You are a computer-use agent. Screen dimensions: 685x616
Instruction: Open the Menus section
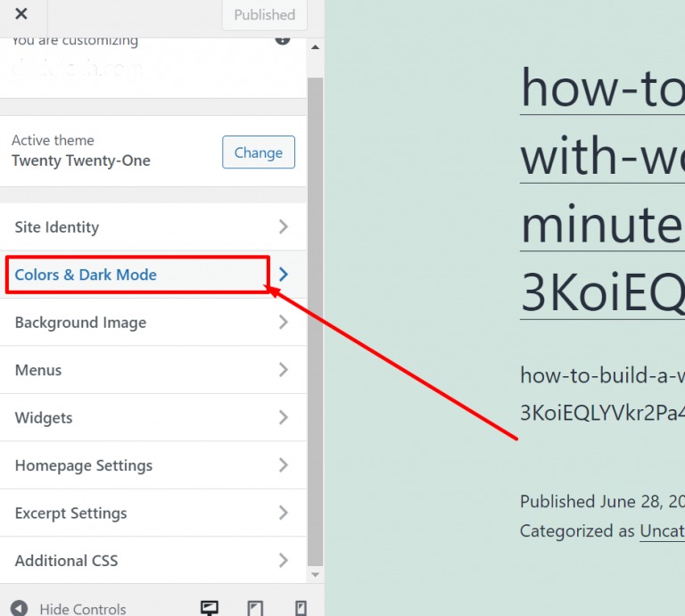[x=38, y=370]
